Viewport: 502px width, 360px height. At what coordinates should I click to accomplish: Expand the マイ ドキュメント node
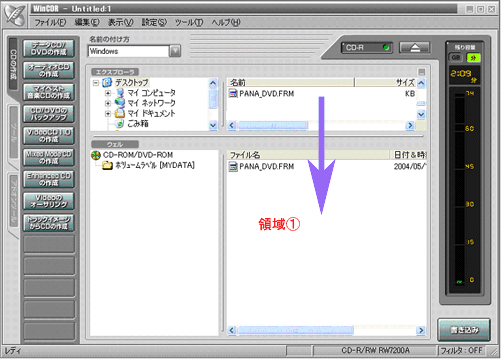click(108, 114)
